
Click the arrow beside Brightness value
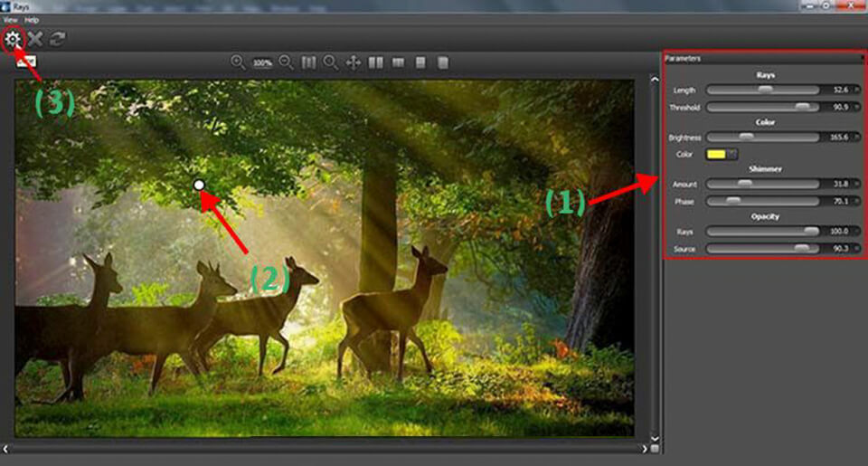point(857,137)
